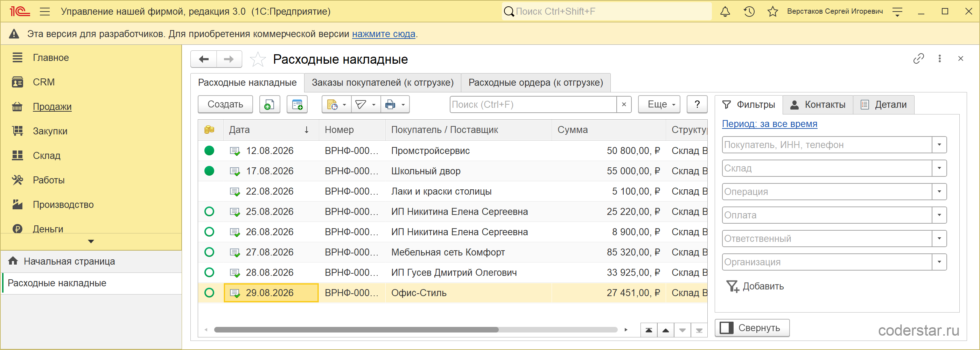Switch to Расходные ордера (к отгрузке) tab
Viewport: 980px width, 350px height.
535,83
